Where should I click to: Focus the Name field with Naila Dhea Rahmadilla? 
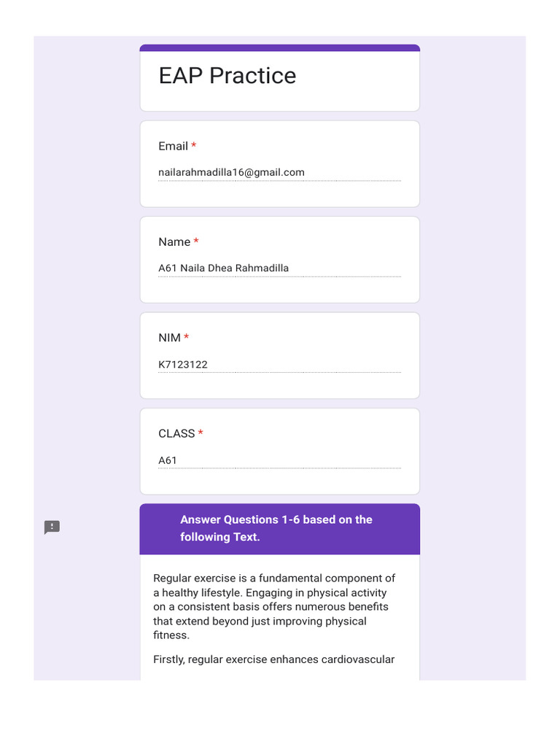click(279, 268)
